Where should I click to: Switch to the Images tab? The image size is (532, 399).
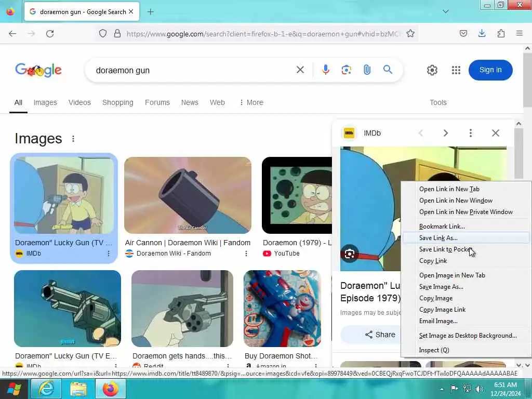coord(45,102)
